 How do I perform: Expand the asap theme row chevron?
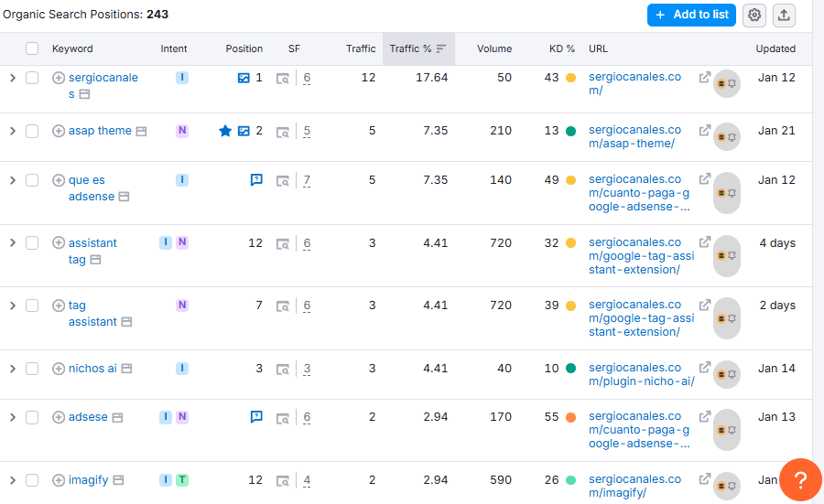point(13,131)
